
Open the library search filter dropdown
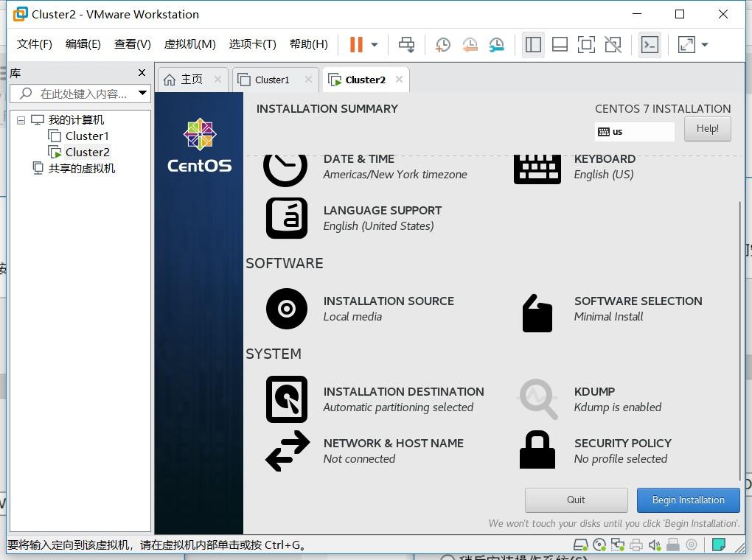[x=143, y=93]
